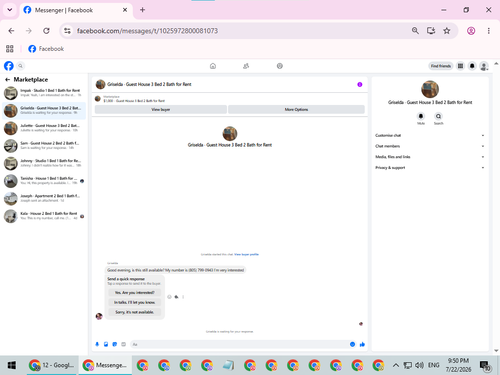Open the Johnny Studio 1 Bed conversation
Image resolution: width=500 pixels, height=375 pixels.
[44, 163]
